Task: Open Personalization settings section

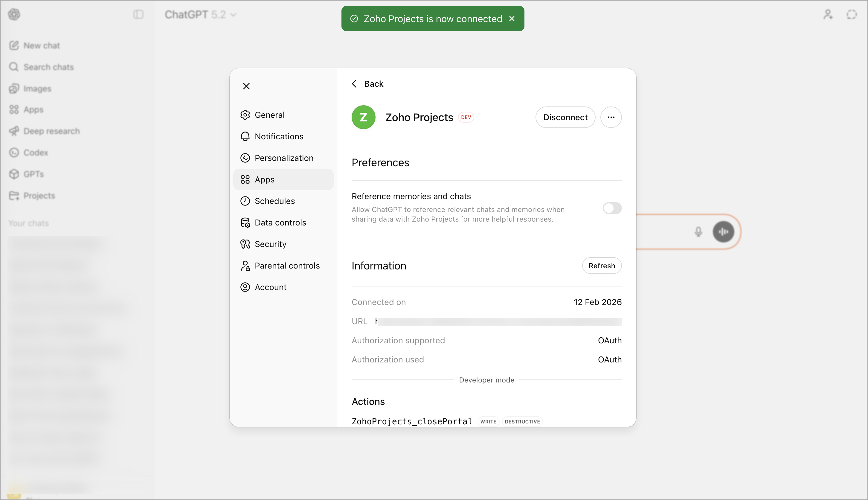Action: click(x=284, y=158)
